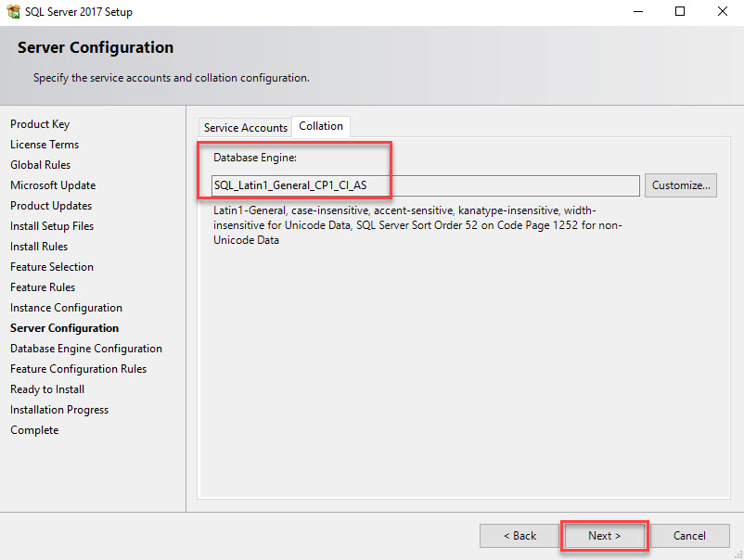The image size is (744, 560).
Task: Switch to the Service Accounts tab
Action: (245, 128)
